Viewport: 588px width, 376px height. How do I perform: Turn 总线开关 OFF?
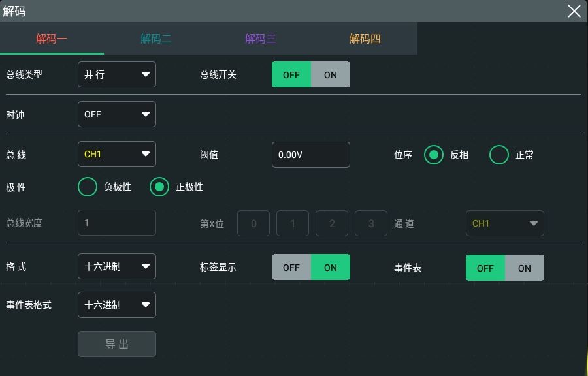[291, 74]
